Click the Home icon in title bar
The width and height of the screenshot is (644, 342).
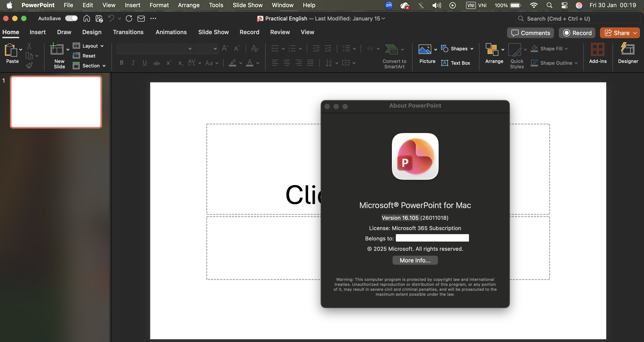coord(87,18)
